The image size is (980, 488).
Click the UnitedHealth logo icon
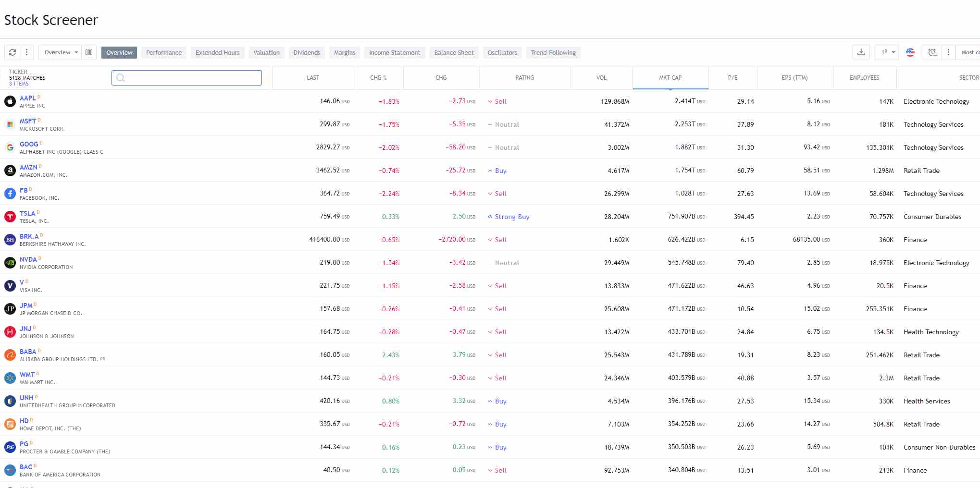pos(10,401)
